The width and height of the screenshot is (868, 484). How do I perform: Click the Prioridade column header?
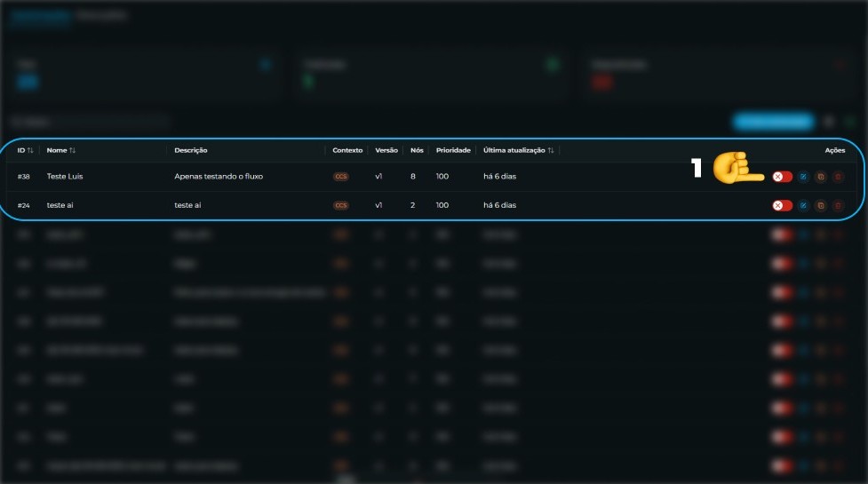pyautogui.click(x=453, y=150)
